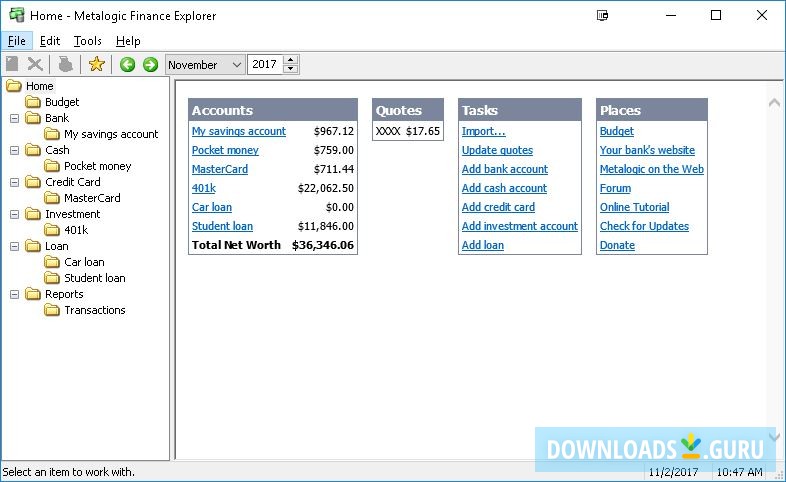Viewport: 786px width, 482px height.
Task: Collapse the Bank tree node
Action: tap(15, 118)
